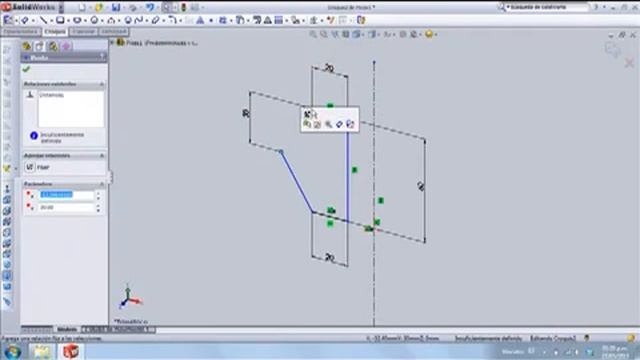The width and height of the screenshot is (640, 360).
Task: Click the 50 dimension on right side
Action: click(421, 187)
